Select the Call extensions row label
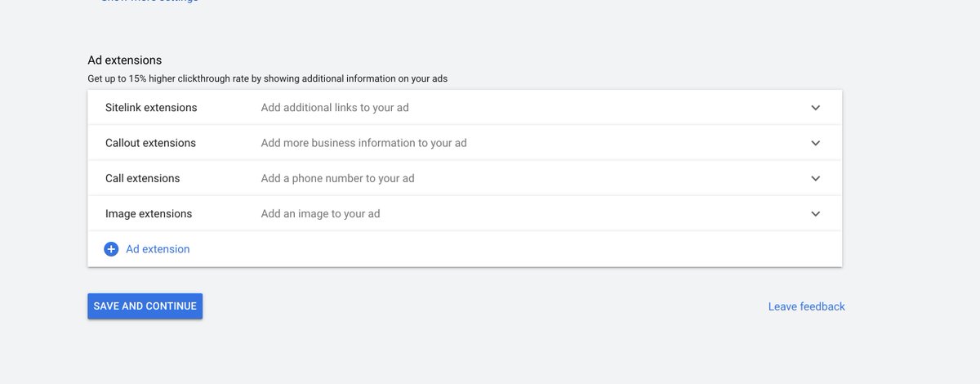This screenshot has height=384, width=980. coord(142,178)
